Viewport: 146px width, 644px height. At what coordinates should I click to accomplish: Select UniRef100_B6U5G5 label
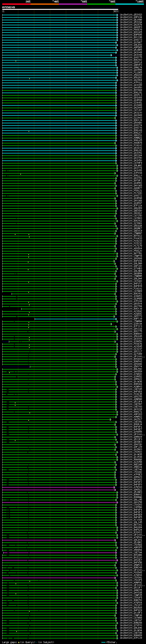[x=131, y=608]
